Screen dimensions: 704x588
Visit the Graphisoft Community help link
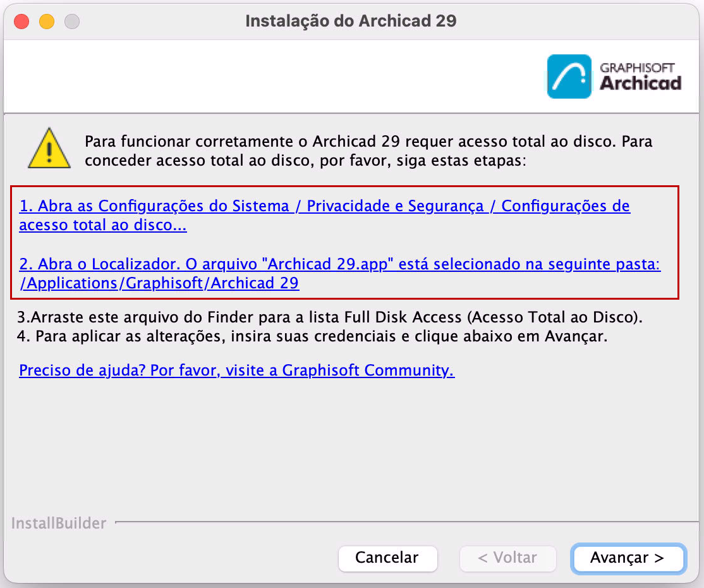(236, 370)
